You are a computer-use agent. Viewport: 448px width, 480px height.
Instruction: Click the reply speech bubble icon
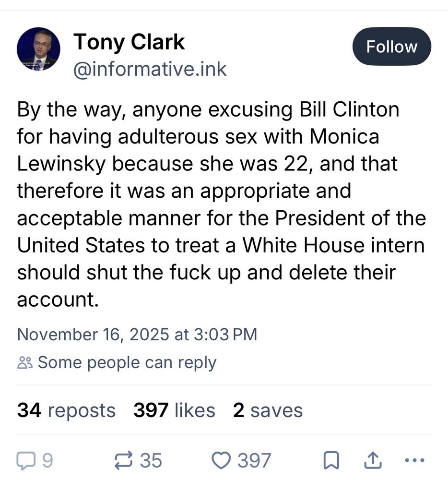26,460
